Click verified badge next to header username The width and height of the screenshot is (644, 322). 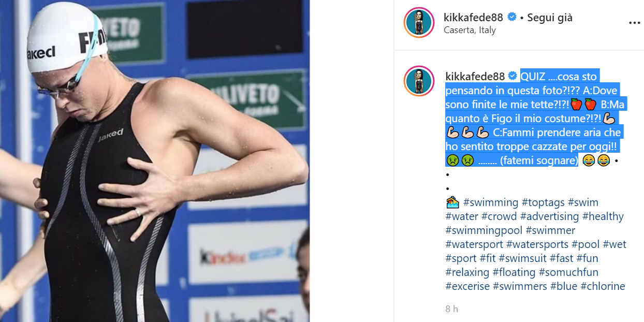(x=512, y=17)
